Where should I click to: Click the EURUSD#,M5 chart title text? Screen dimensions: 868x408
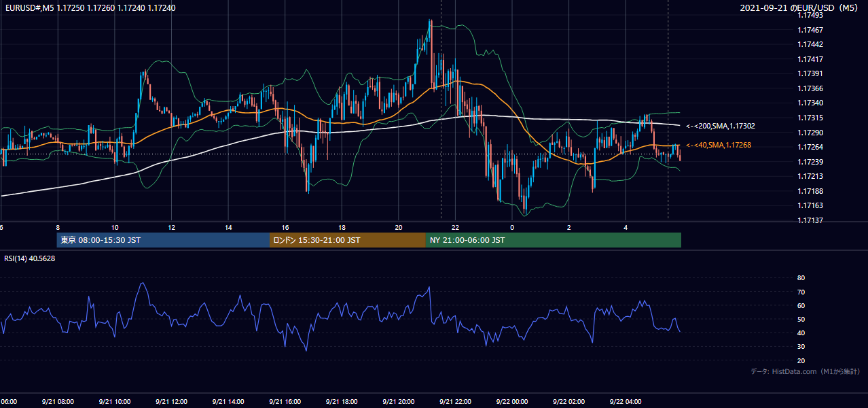pyautogui.click(x=90, y=8)
